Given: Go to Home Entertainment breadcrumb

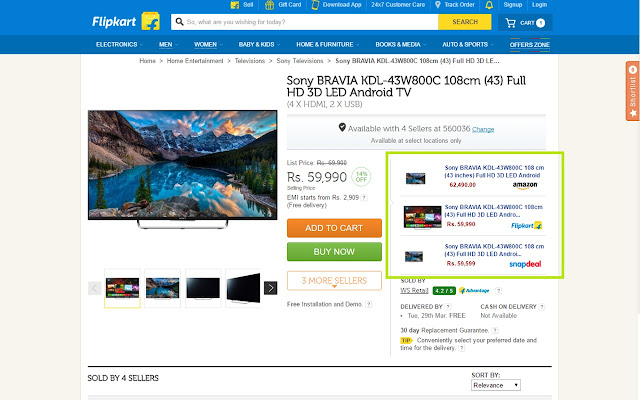Looking at the screenshot, I should click(x=195, y=61).
